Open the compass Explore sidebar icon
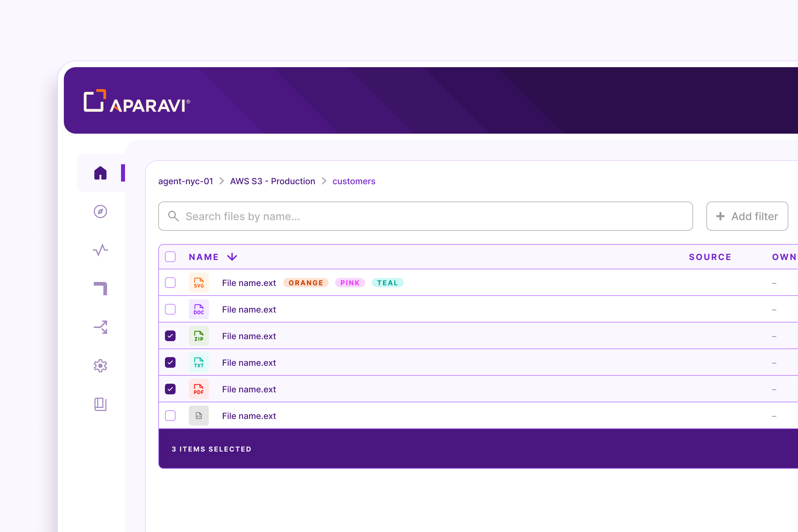The image size is (798, 532). coord(100,212)
